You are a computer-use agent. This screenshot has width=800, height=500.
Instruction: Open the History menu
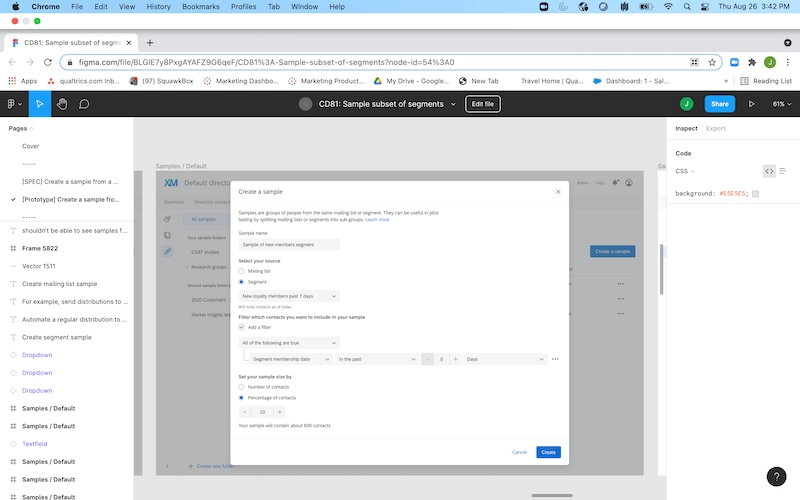(x=158, y=7)
